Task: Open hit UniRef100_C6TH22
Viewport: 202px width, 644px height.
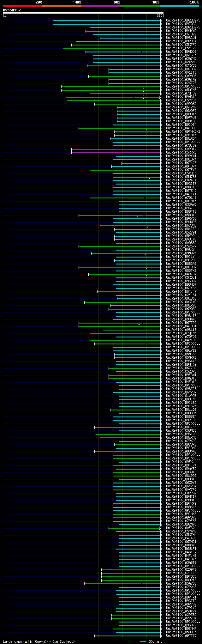Action: [x=181, y=34]
